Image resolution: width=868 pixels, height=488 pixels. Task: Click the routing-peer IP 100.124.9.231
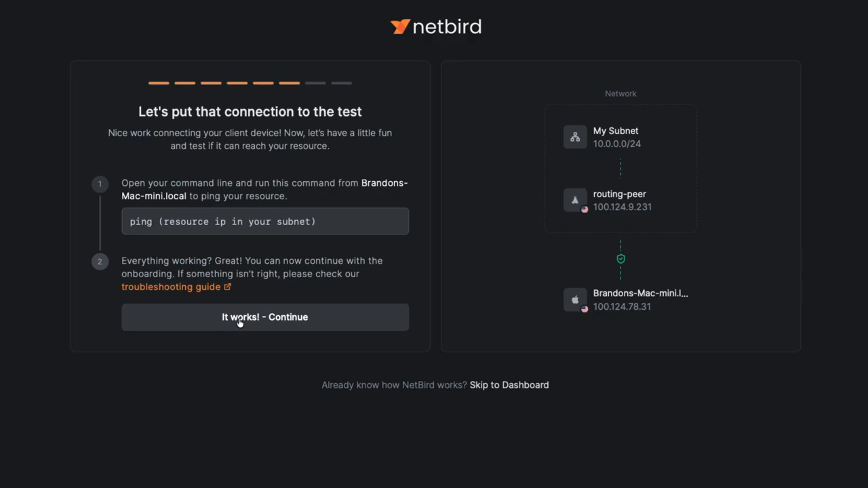point(623,207)
